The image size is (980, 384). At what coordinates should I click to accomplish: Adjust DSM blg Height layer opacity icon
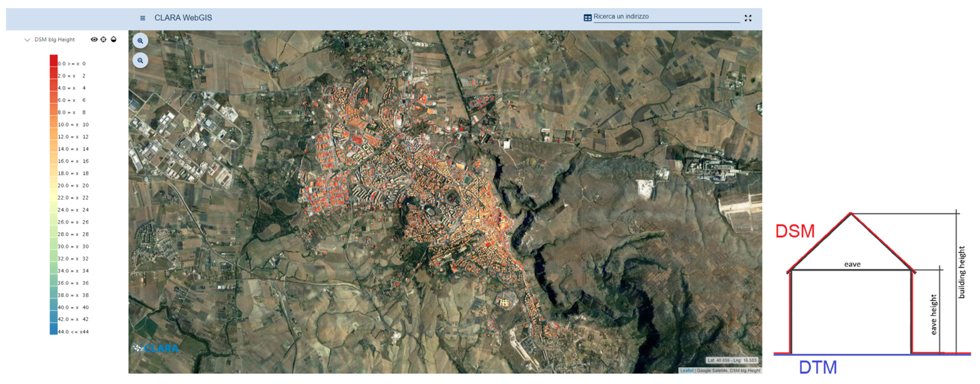113,39
